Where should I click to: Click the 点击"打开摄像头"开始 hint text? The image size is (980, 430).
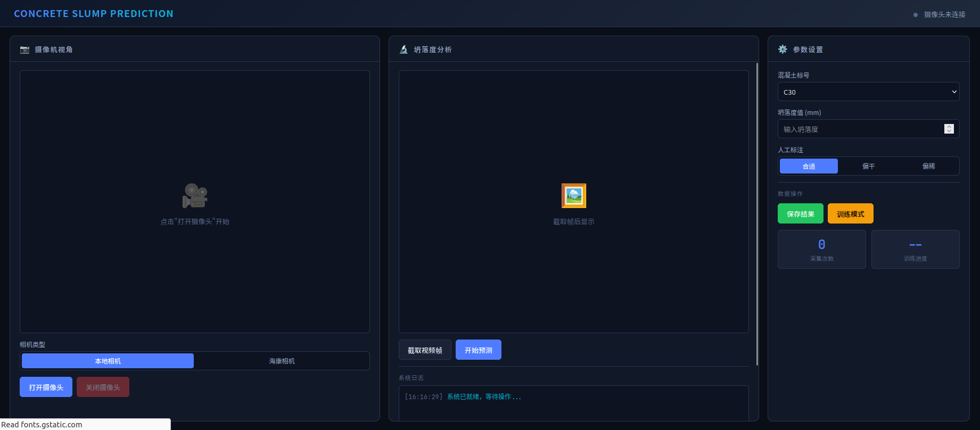pyautogui.click(x=195, y=221)
